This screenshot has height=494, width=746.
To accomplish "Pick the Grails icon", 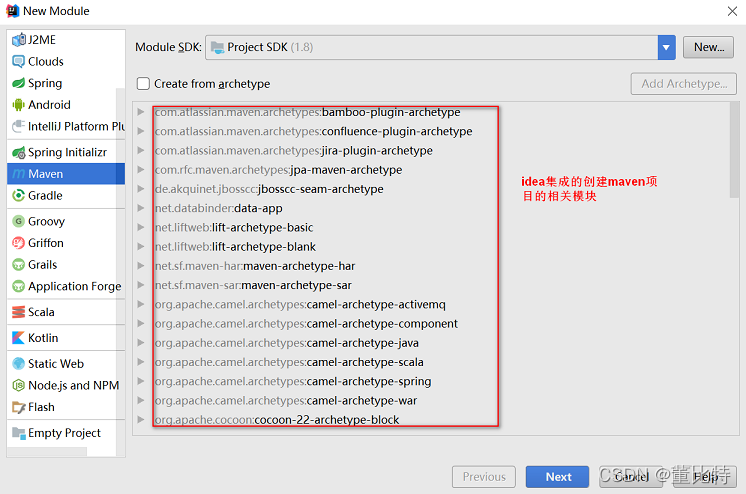I will point(19,265).
